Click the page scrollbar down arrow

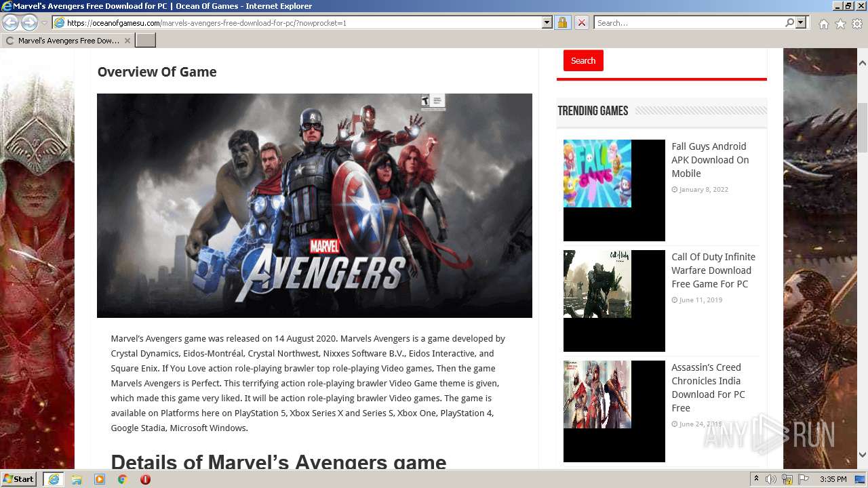(x=862, y=455)
